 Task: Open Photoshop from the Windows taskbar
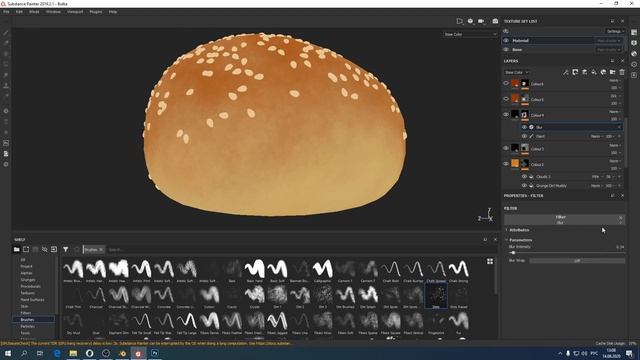coord(155,353)
